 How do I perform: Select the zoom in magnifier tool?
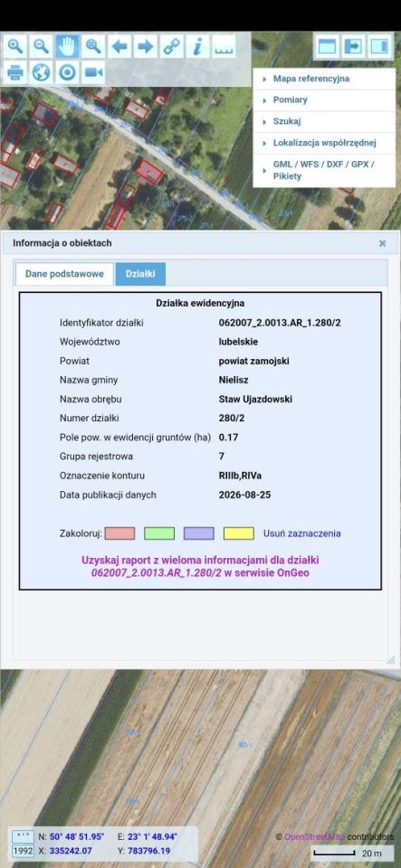coord(15,46)
